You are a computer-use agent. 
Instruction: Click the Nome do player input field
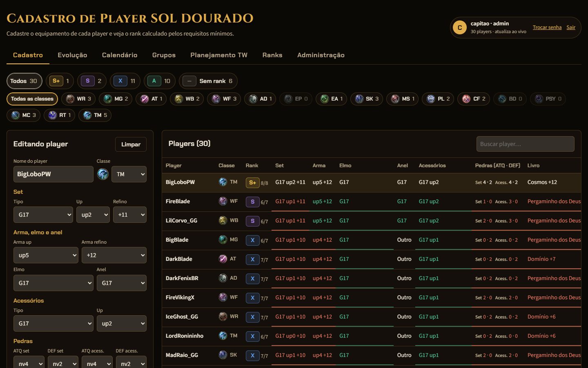(53, 174)
